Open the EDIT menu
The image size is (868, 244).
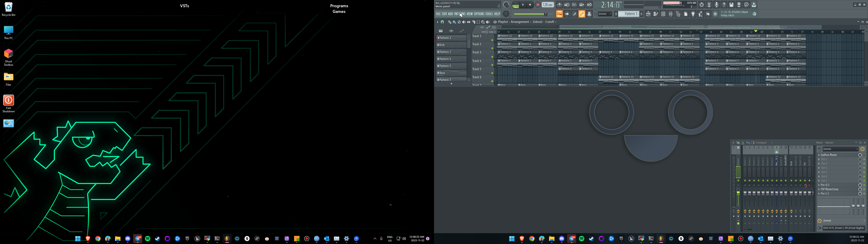(x=444, y=14)
